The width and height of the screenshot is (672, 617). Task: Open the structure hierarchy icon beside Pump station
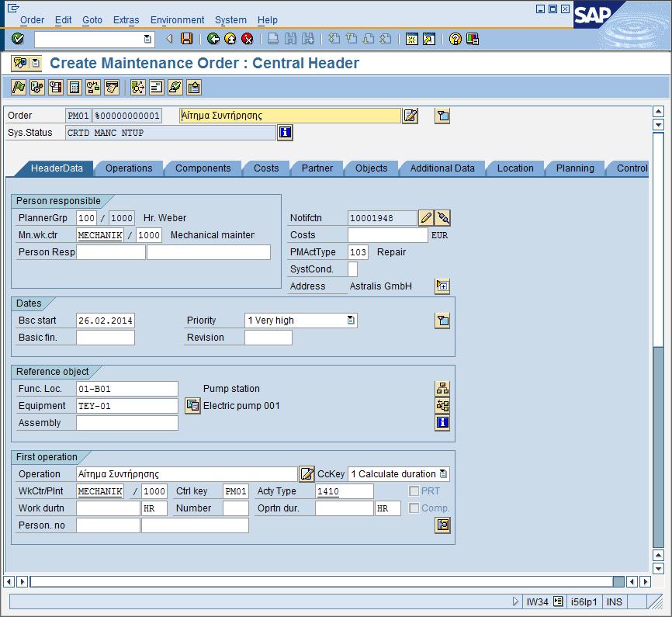442,389
